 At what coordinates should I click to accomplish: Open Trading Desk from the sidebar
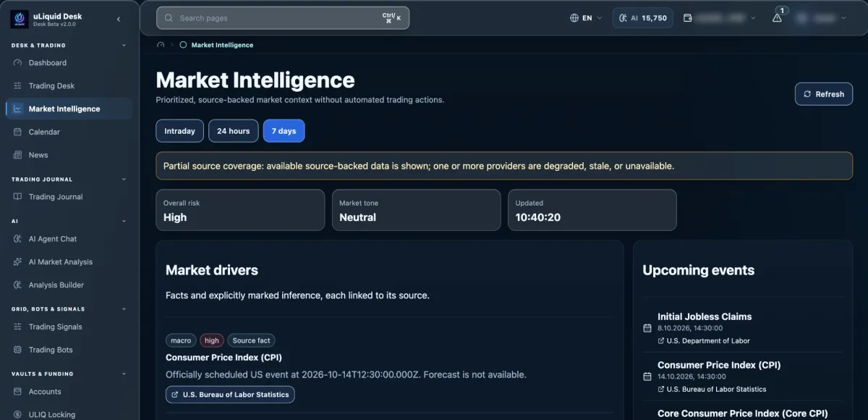69,85
